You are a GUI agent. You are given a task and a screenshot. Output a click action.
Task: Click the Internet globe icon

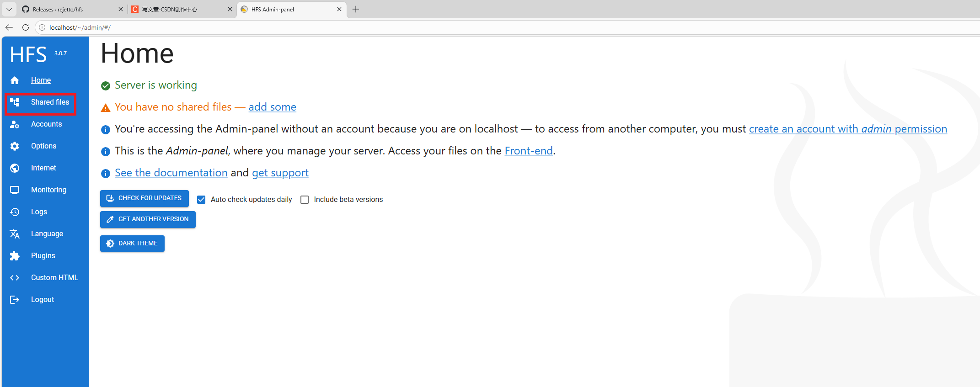pyautogui.click(x=15, y=168)
